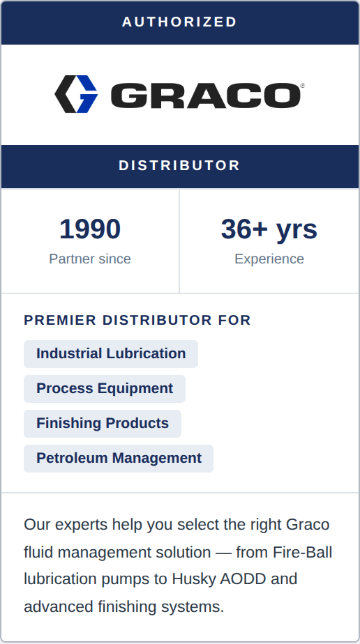
Task: Click the Partner since label
Action: [90, 259]
